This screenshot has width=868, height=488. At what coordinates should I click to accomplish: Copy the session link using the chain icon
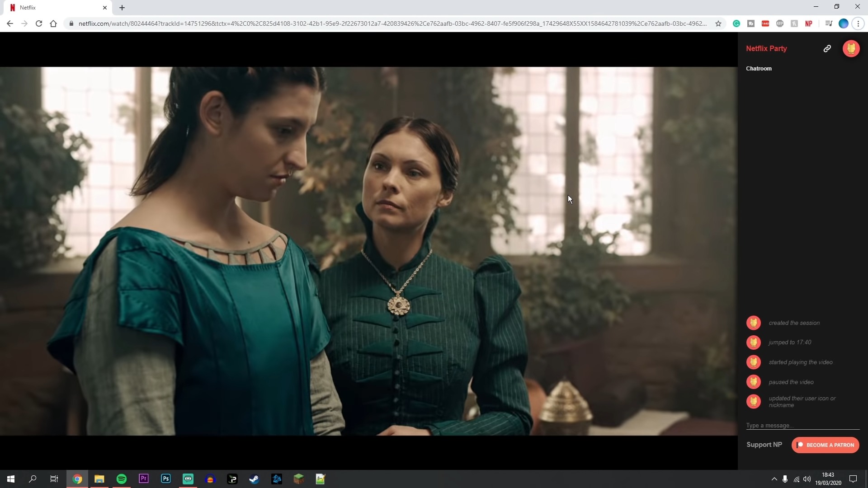[827, 48]
